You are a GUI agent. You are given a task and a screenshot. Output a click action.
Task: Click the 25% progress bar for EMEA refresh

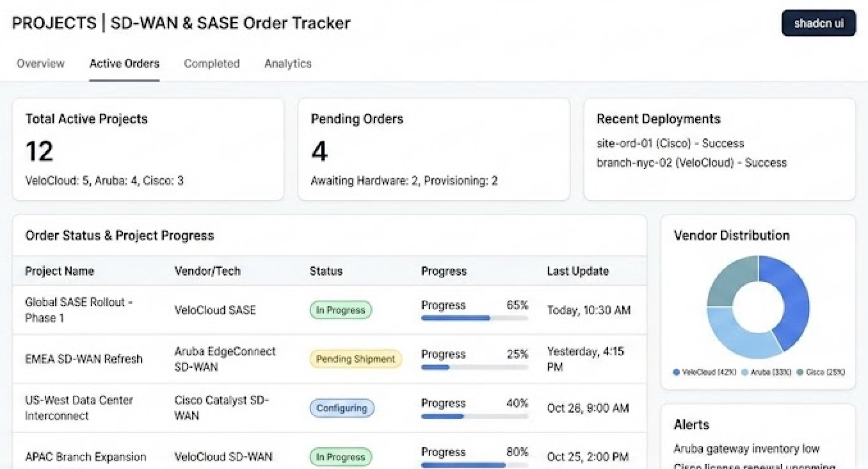[x=474, y=367]
